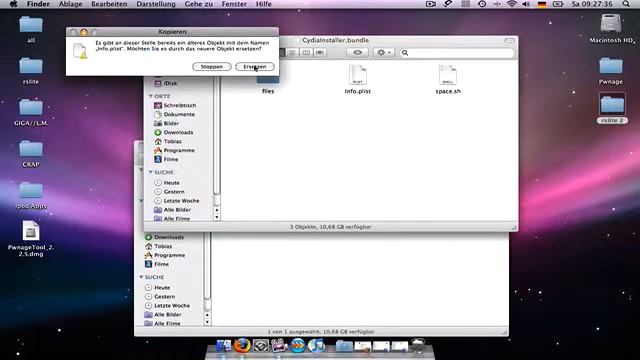
Task: Open the gear action dropdown in toolbar
Action: click(x=383, y=53)
